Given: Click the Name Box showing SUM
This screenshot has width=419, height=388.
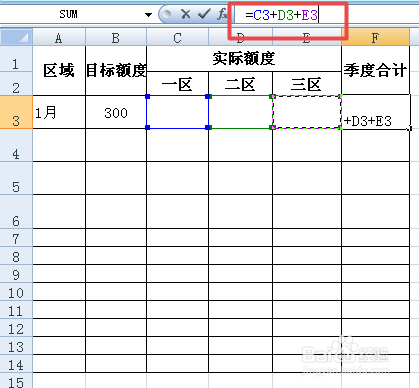Looking at the screenshot, I should 68,14.
